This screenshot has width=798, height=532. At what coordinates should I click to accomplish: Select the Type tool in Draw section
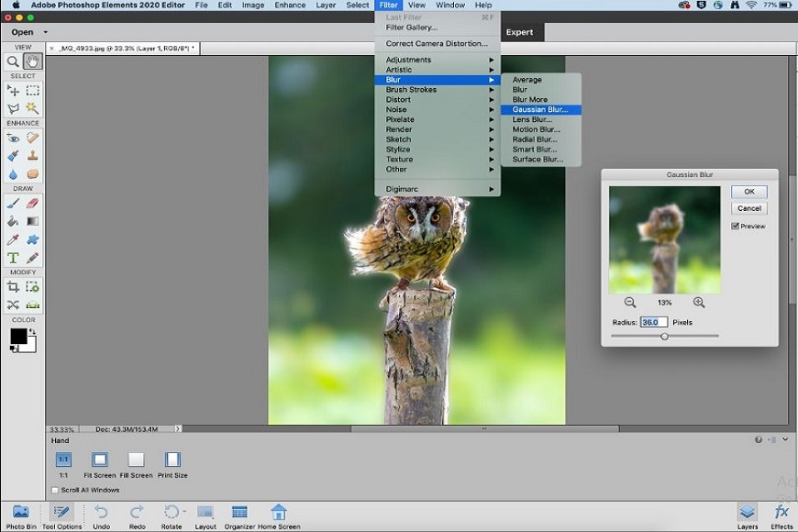click(14, 259)
